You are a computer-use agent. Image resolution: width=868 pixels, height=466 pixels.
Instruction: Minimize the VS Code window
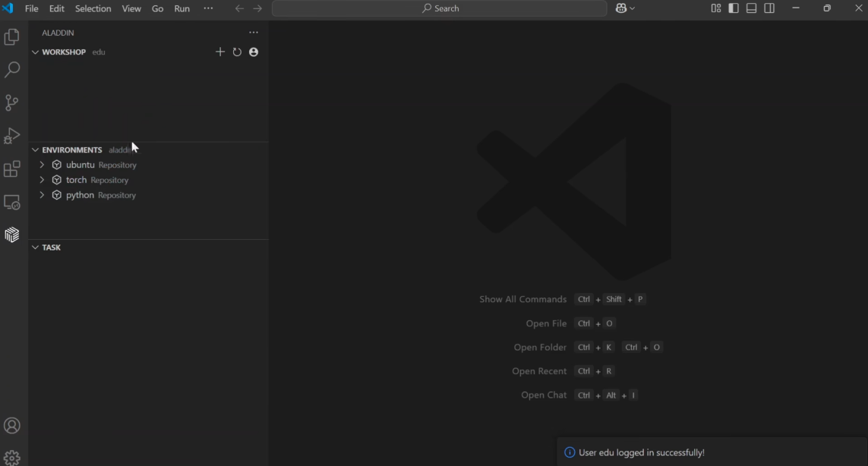click(796, 8)
